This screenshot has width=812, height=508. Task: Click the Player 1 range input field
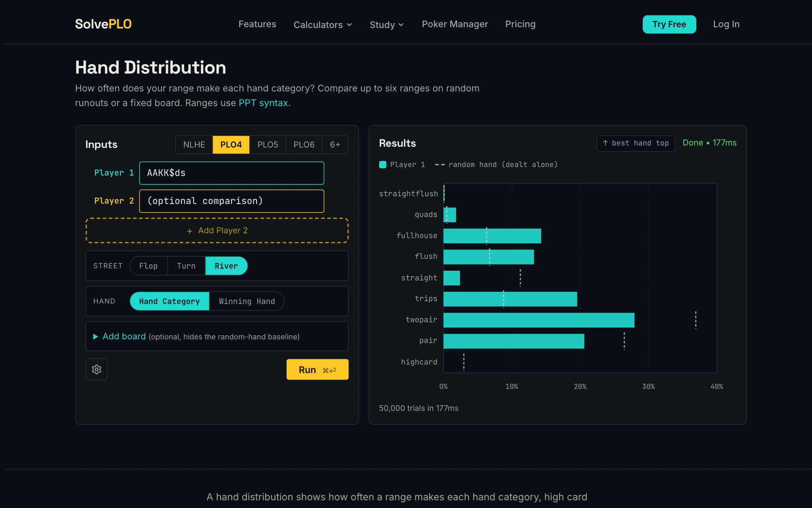click(x=231, y=173)
